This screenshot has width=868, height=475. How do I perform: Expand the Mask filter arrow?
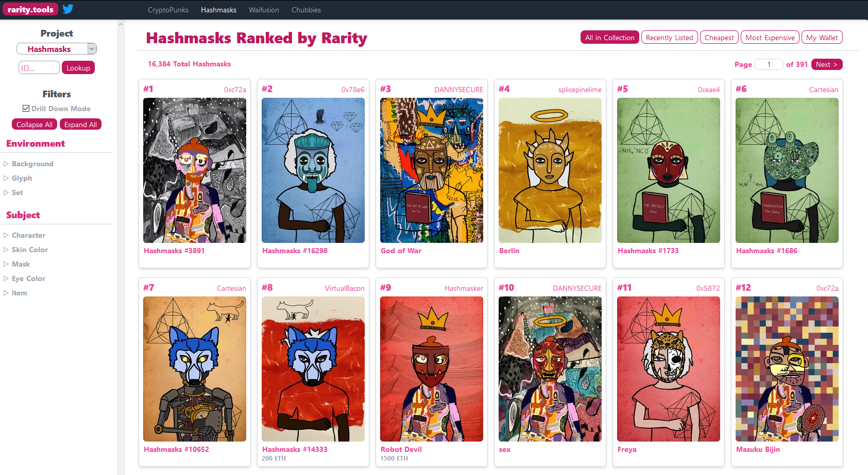point(6,264)
